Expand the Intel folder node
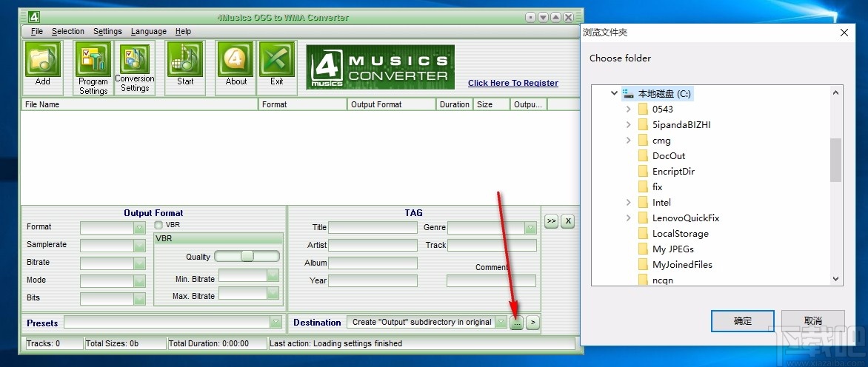Image resolution: width=868 pixels, height=367 pixels. coord(628,202)
